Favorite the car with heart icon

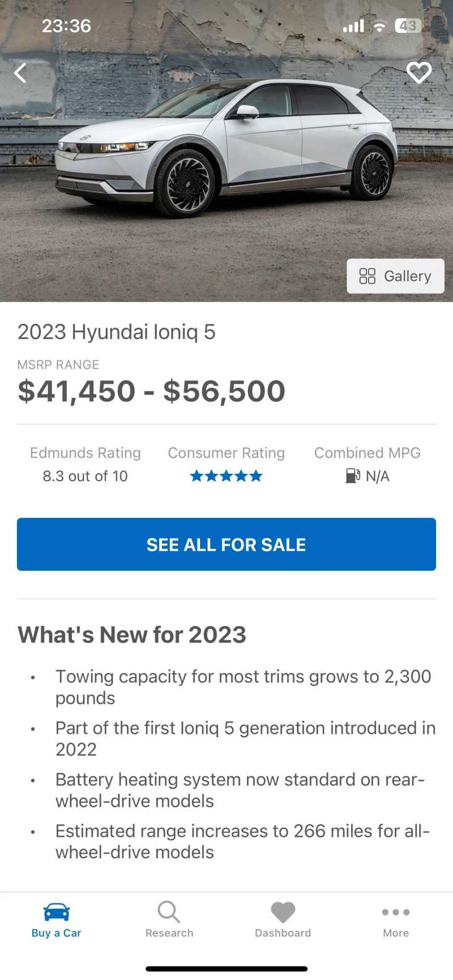coord(419,73)
